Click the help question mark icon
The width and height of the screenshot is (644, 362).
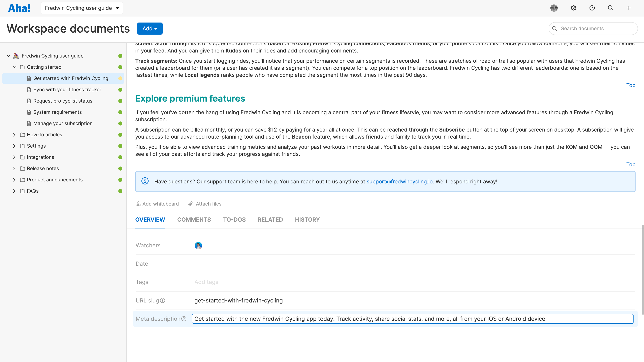coord(592,8)
